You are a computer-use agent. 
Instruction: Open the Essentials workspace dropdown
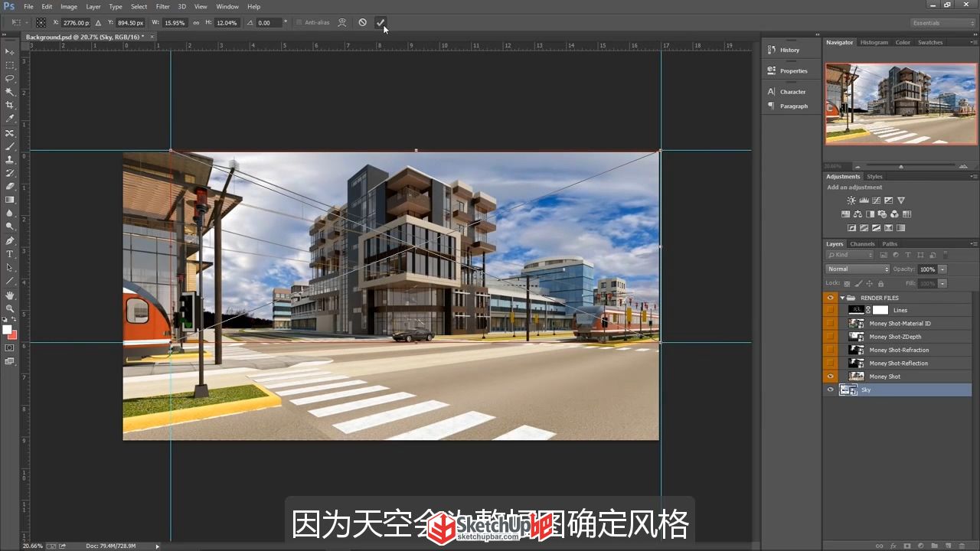pos(943,23)
